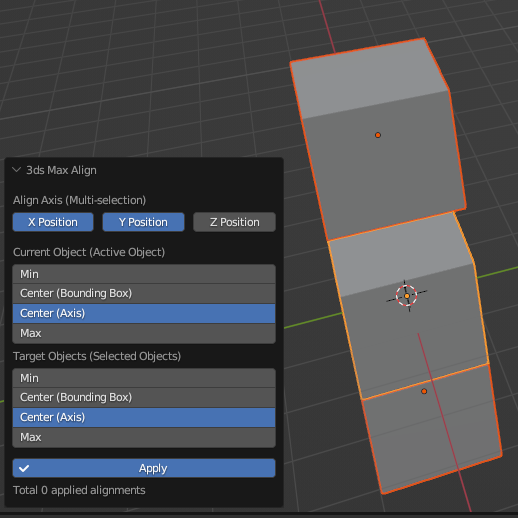Pick Max under Current Object

[x=144, y=333]
